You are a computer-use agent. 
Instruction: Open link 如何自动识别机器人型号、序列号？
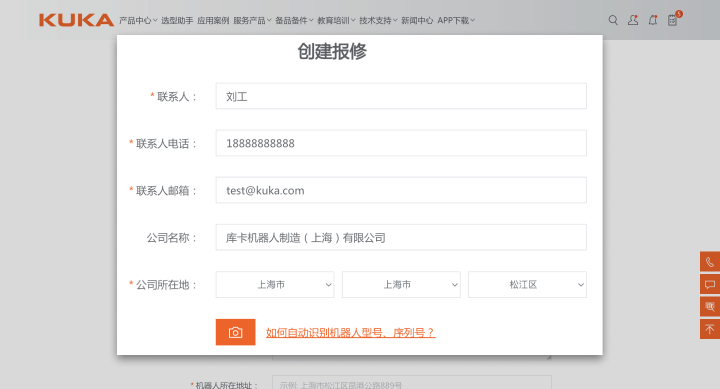[350, 333]
